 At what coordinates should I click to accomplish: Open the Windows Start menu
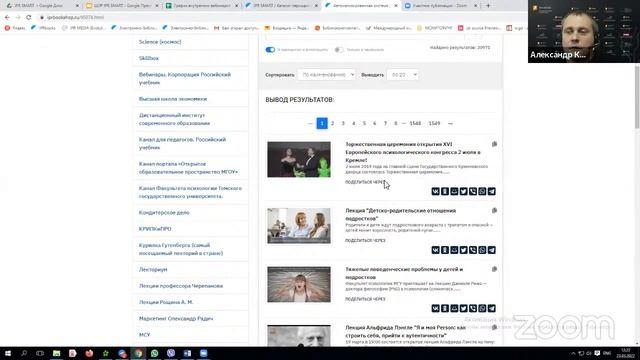click(8, 353)
